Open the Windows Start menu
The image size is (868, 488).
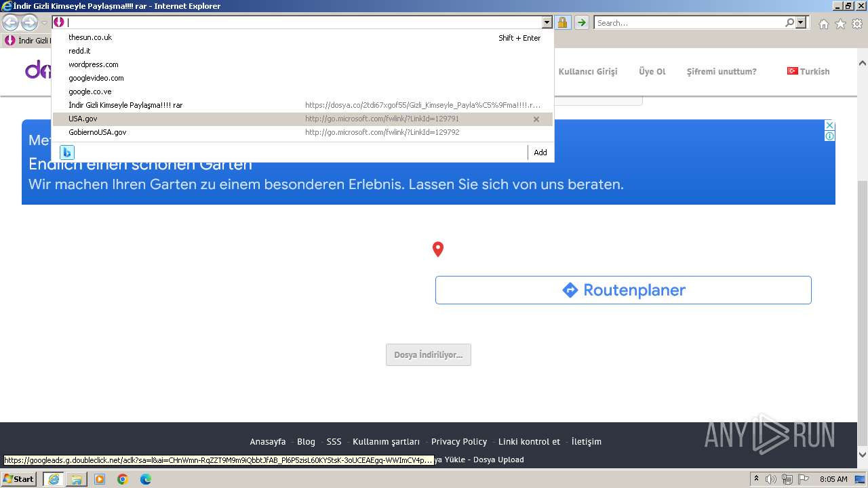[x=19, y=479]
